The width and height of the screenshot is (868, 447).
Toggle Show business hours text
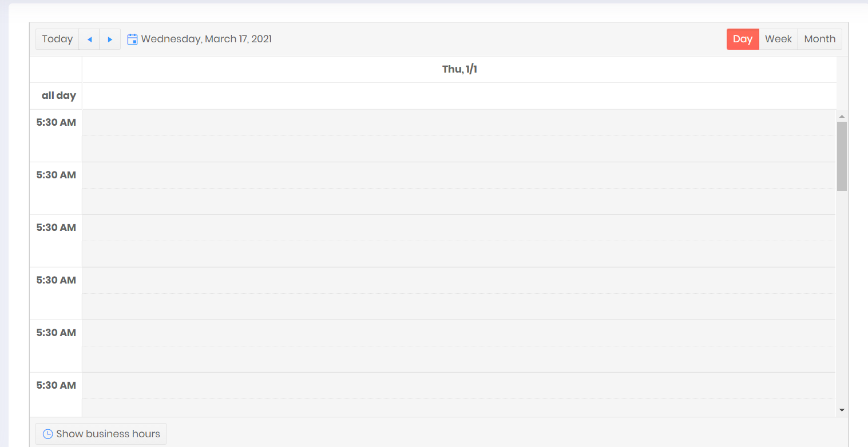click(108, 434)
